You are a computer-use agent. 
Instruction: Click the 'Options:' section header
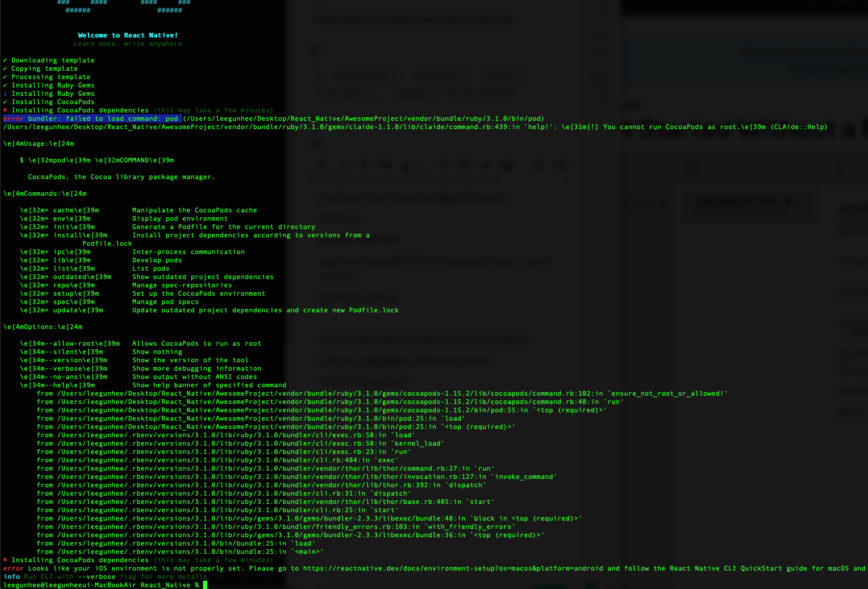(43, 327)
